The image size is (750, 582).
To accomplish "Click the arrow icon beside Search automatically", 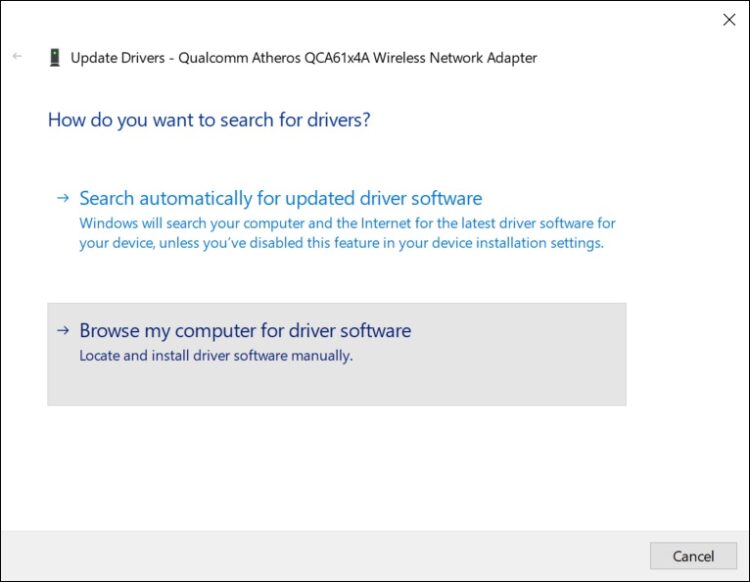I will pos(63,198).
